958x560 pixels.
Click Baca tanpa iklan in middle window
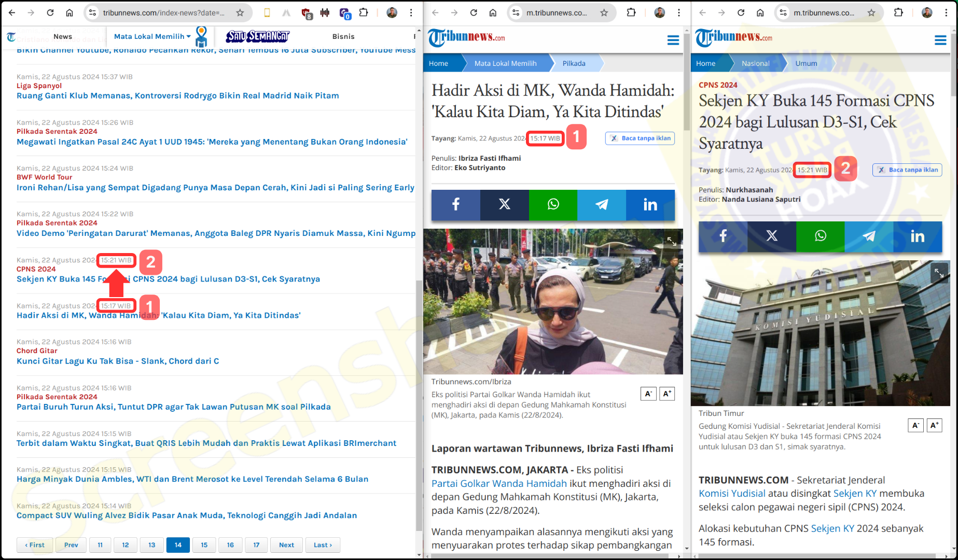coord(640,138)
